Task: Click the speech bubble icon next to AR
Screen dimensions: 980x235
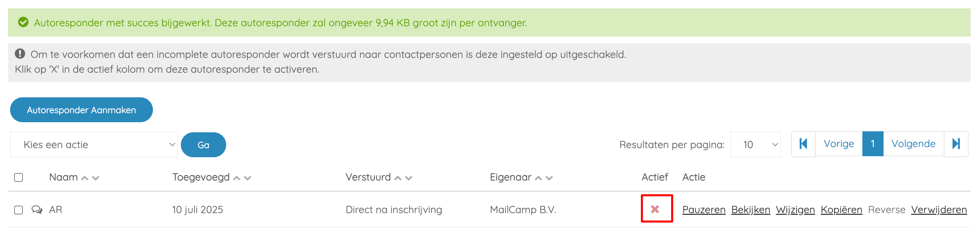Action: [37, 209]
